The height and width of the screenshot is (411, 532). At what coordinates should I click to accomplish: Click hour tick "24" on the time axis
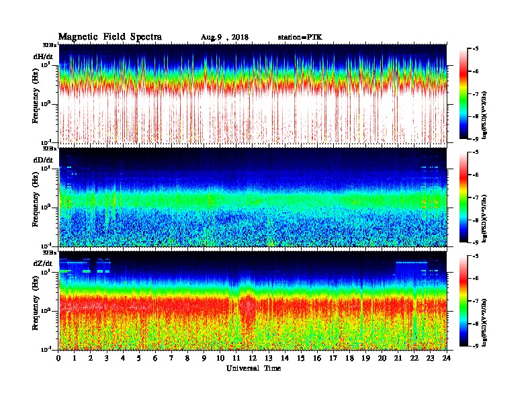pos(447,359)
